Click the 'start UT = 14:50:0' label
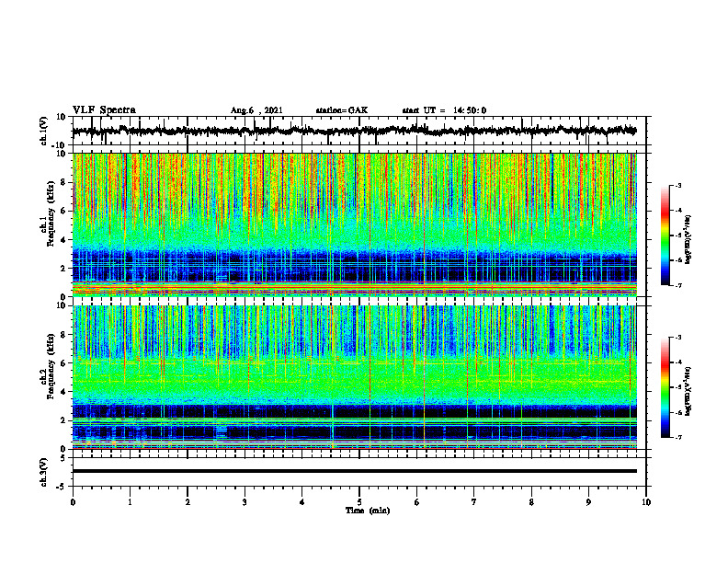The height and width of the screenshot is (563, 728). (x=444, y=110)
